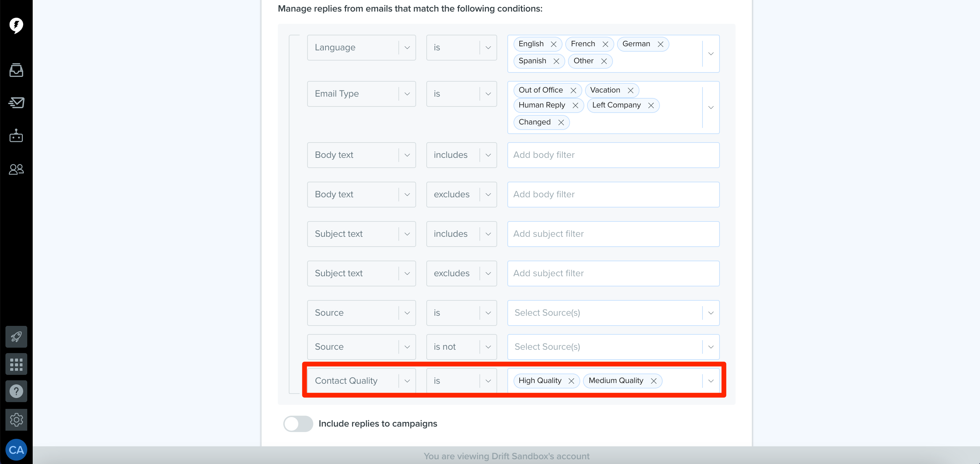Remove the Medium Quality tag
Screen dimensions: 980x464
653,381
